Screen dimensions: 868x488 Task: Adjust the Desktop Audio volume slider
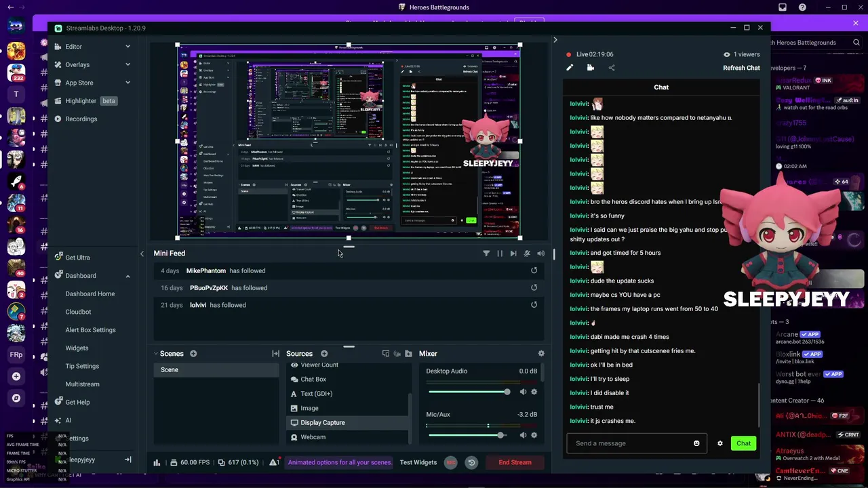point(469,392)
